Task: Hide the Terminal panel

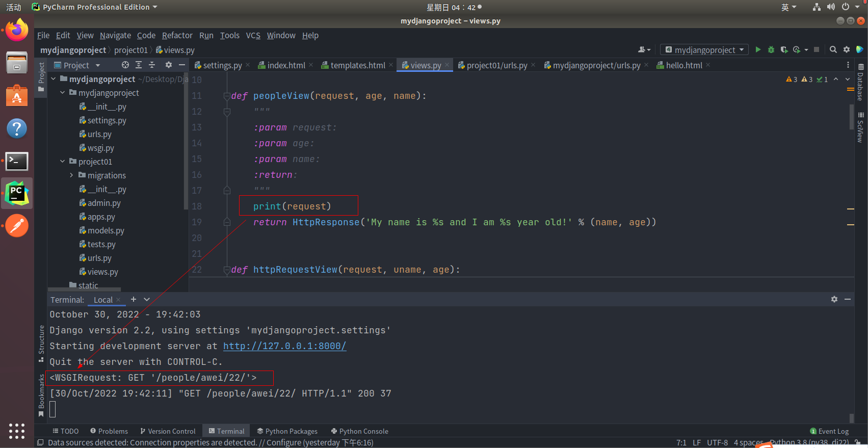Action: click(x=848, y=299)
